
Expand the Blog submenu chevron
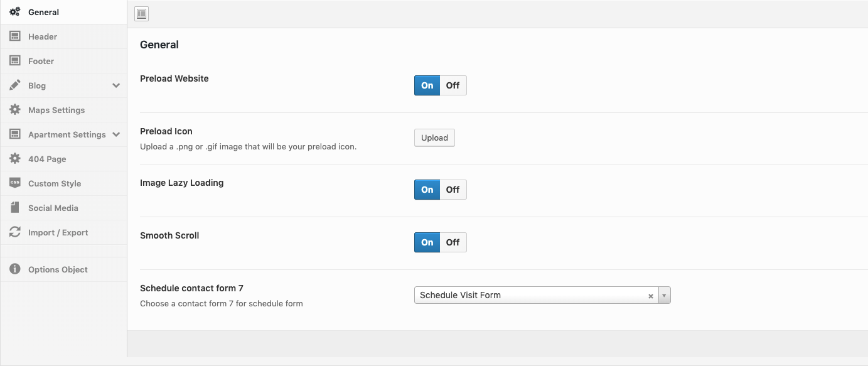pyautogui.click(x=116, y=85)
